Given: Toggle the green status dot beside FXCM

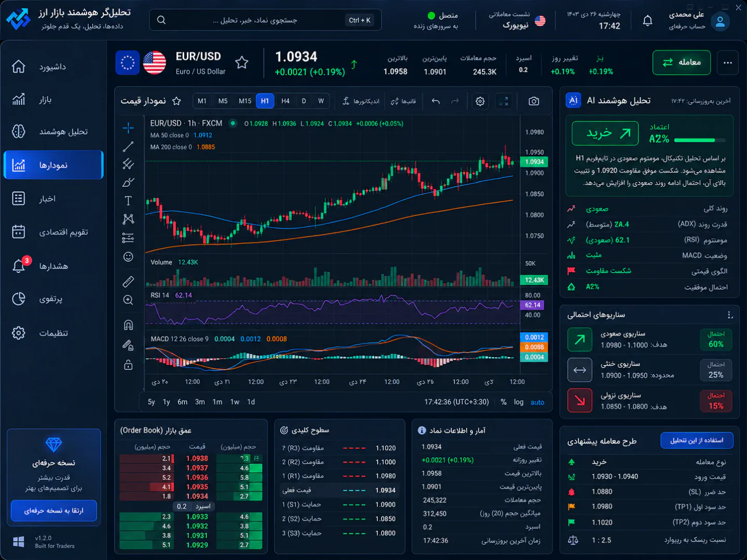Looking at the screenshot, I should coord(233,123).
